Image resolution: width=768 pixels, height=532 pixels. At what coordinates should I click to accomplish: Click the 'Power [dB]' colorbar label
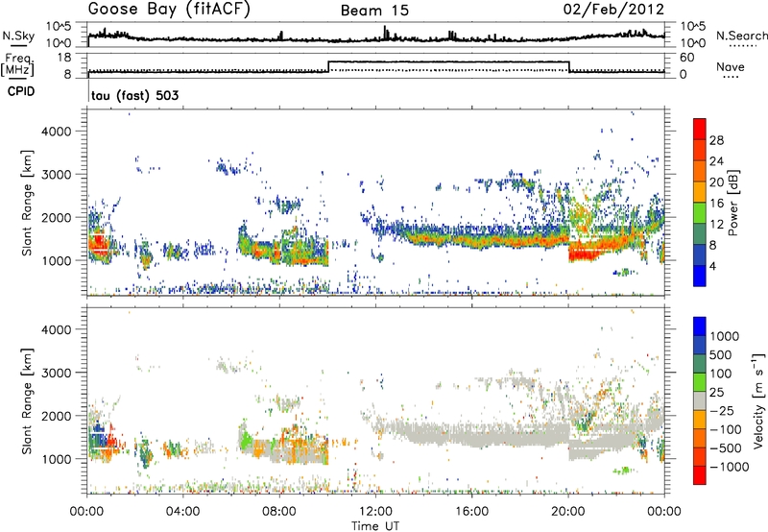pyautogui.click(x=732, y=203)
